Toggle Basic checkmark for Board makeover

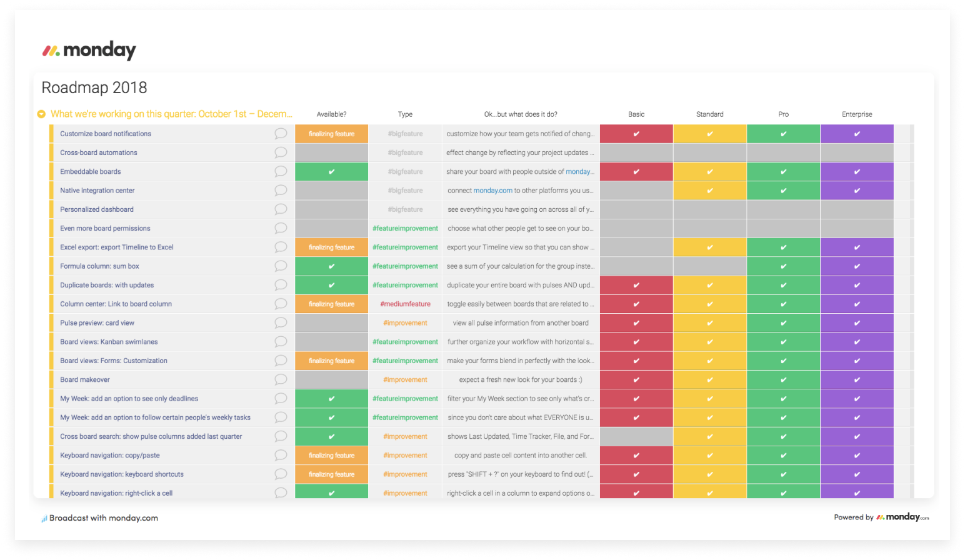point(636,380)
